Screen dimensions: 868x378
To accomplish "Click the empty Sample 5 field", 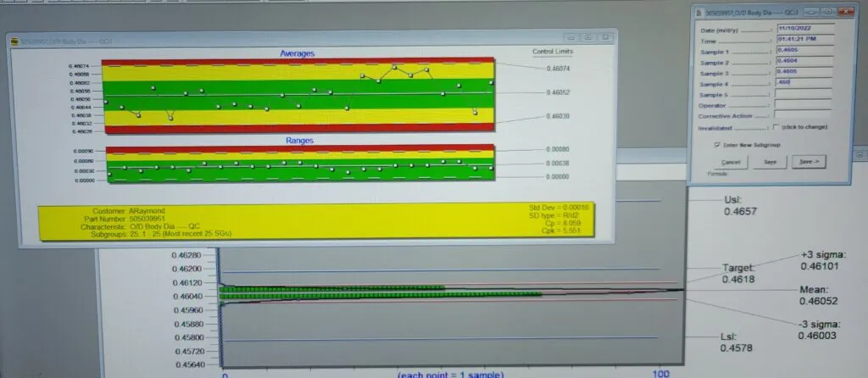I will (x=804, y=94).
